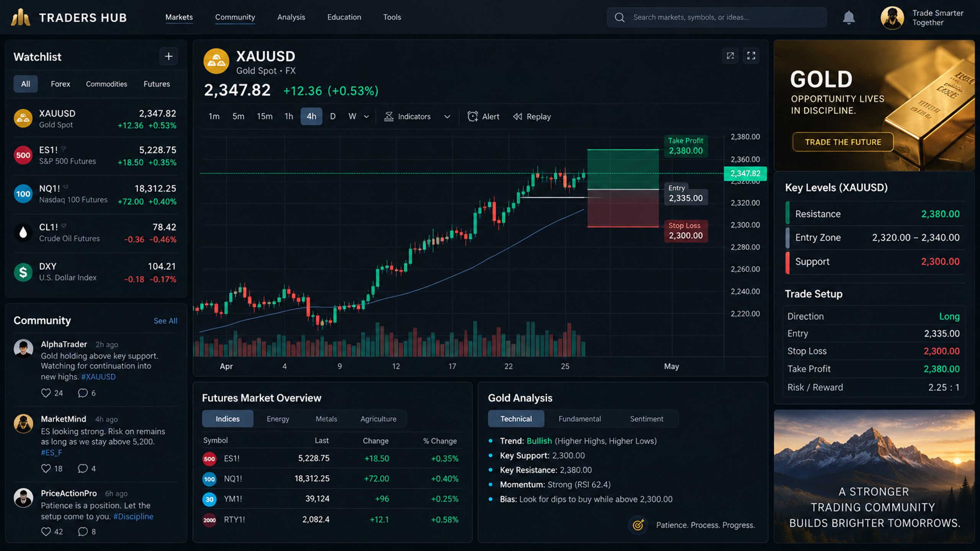This screenshot has height=551, width=980.
Task: Add a symbol with the Watchlist plus button
Action: (x=168, y=57)
